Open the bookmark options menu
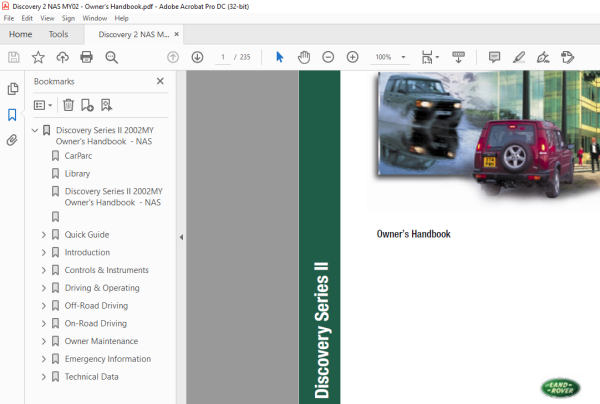The image size is (600, 404). pos(43,105)
